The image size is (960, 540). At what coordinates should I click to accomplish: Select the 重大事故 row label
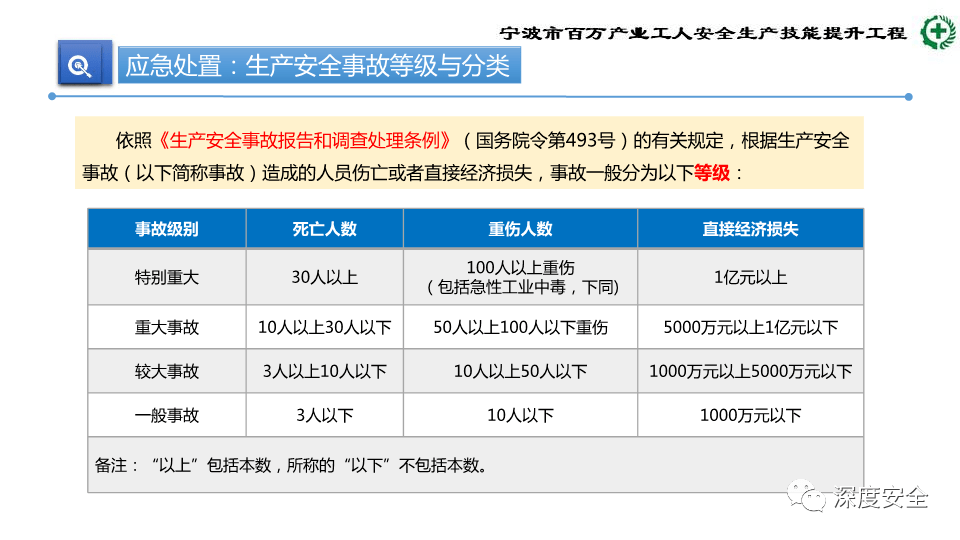pyautogui.click(x=166, y=327)
